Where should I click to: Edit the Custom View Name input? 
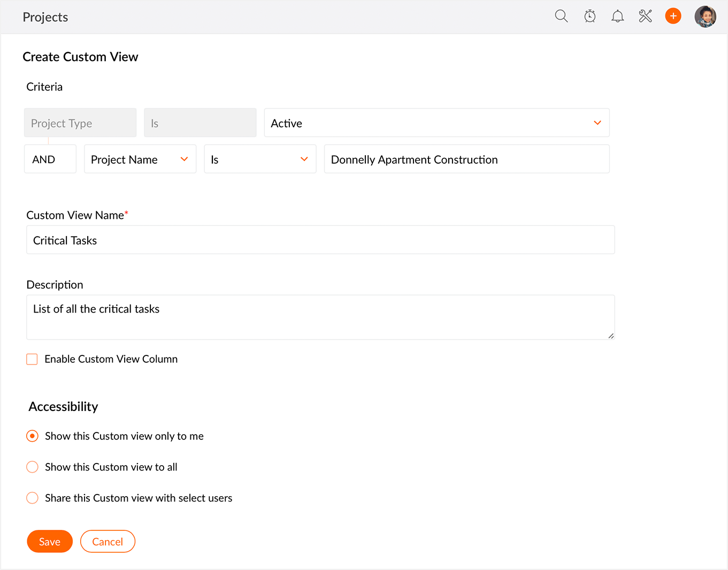[320, 240]
